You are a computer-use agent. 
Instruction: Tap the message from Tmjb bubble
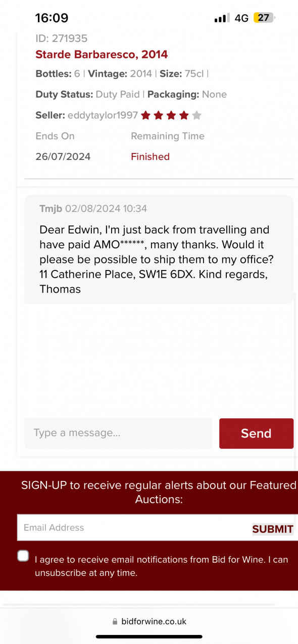point(159,249)
